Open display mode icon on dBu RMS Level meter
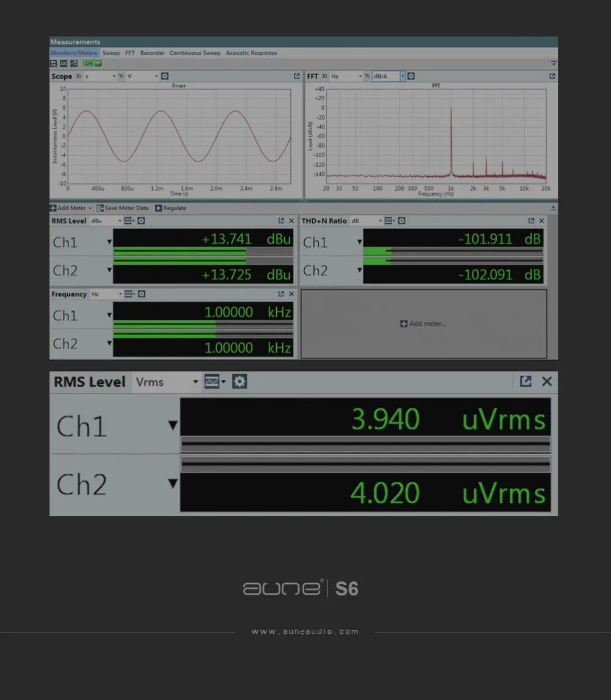 pos(129,221)
